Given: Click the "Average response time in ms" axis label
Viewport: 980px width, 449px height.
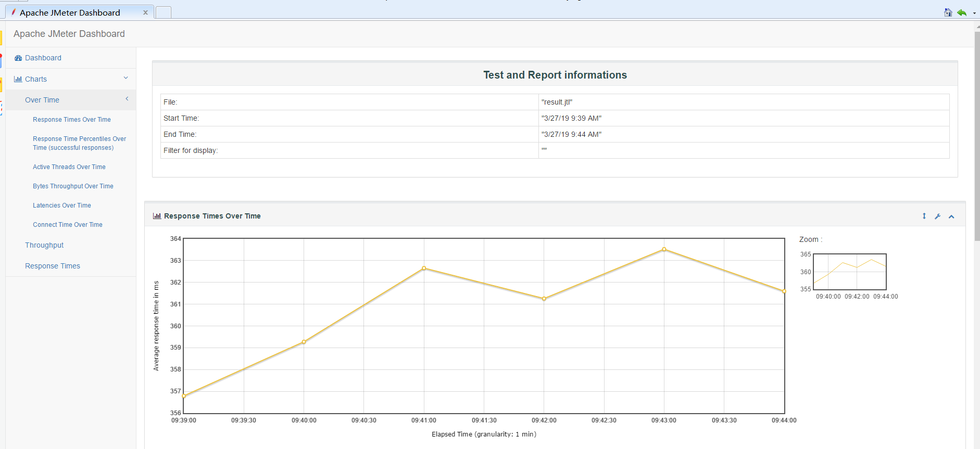Looking at the screenshot, I should [x=156, y=326].
